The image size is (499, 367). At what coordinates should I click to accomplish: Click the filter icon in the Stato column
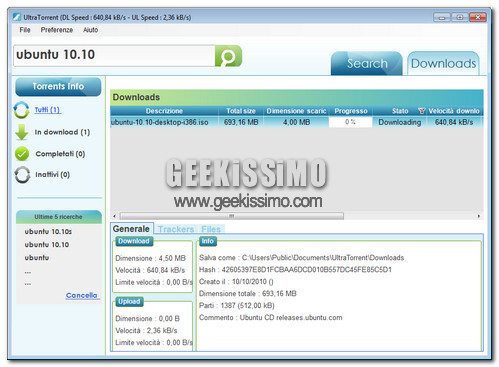[x=421, y=111]
